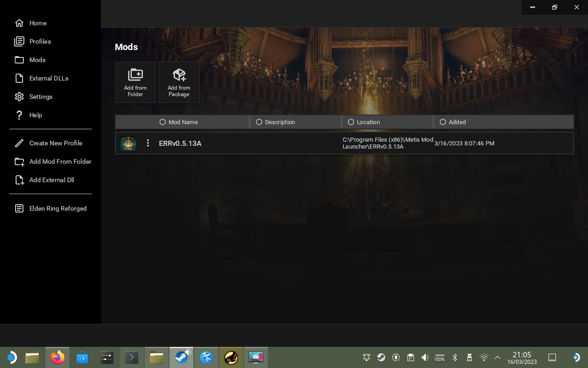Select the Mod Name sort circle
Image resolution: width=588 pixels, height=368 pixels.
[x=163, y=122]
